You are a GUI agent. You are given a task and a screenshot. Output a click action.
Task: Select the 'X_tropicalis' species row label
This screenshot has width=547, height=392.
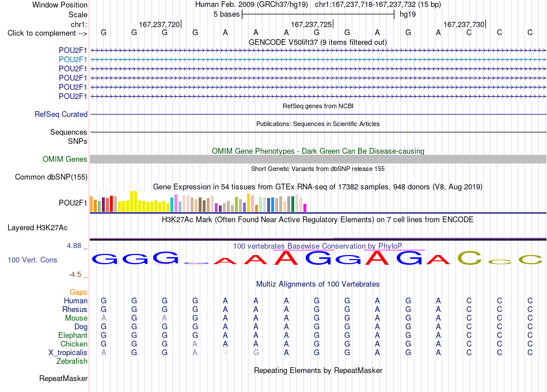point(68,353)
